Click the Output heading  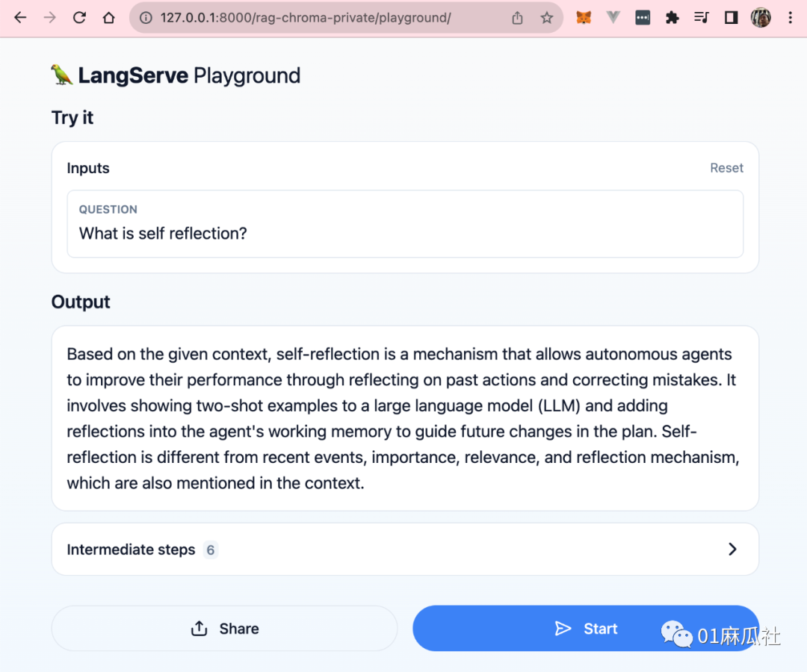coord(81,302)
